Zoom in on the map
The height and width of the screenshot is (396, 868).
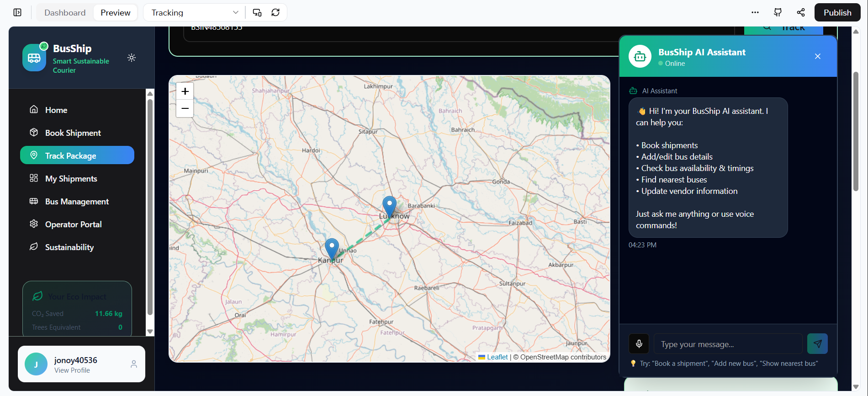point(185,91)
